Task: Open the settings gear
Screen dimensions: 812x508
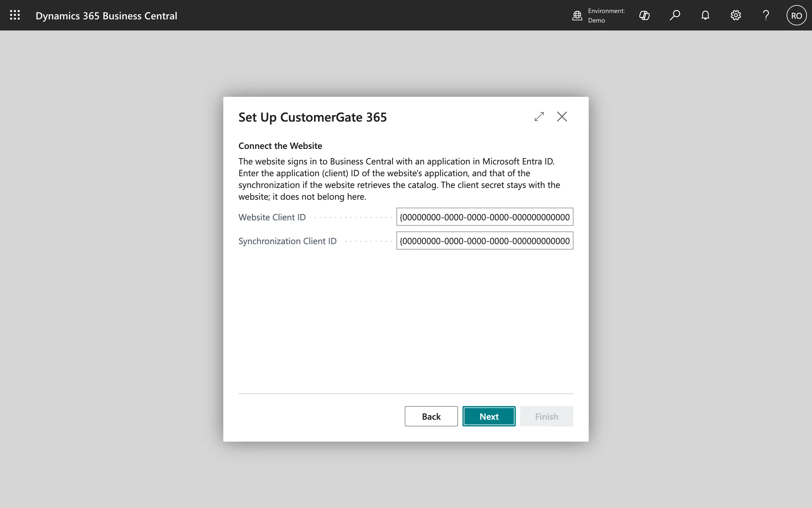Action: 736,16
